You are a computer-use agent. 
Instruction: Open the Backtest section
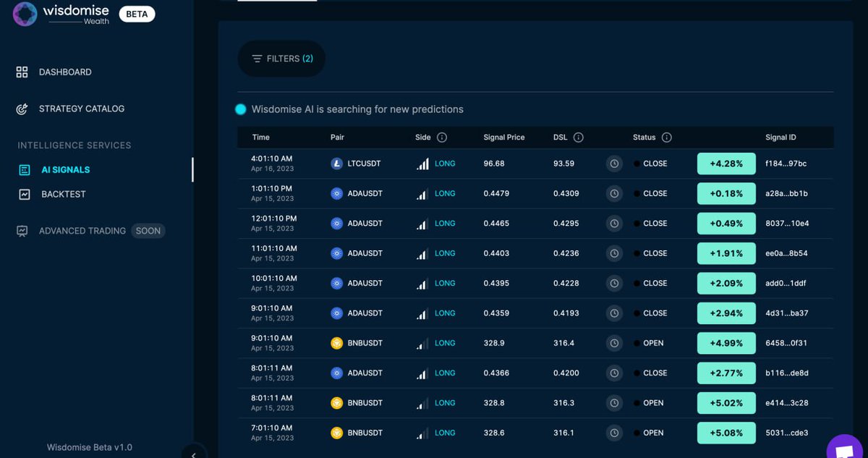tap(64, 195)
